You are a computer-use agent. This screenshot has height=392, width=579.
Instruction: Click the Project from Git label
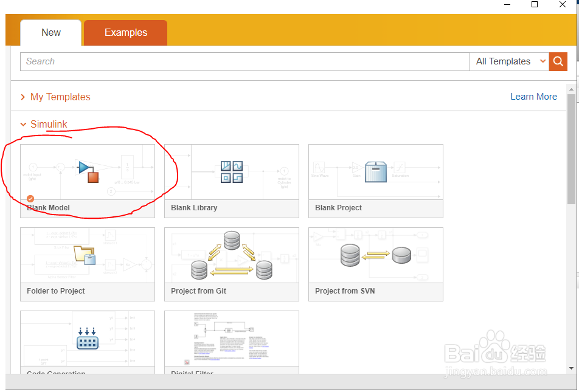[198, 291]
